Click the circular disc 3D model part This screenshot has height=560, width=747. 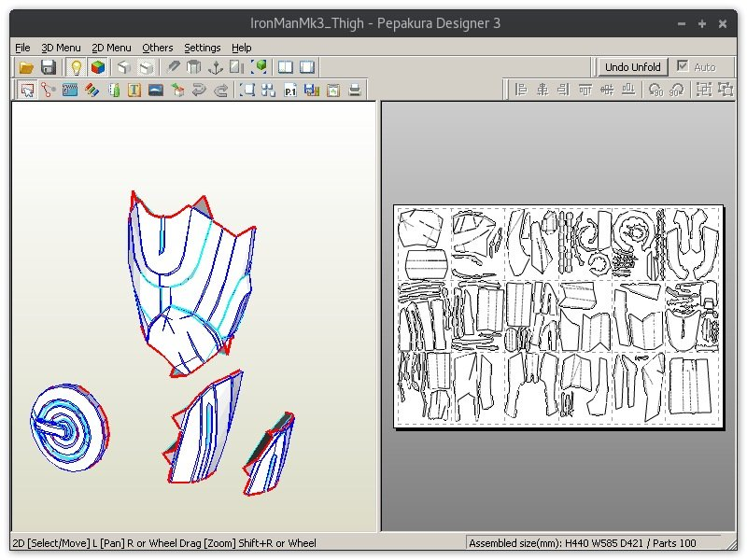tap(69, 427)
